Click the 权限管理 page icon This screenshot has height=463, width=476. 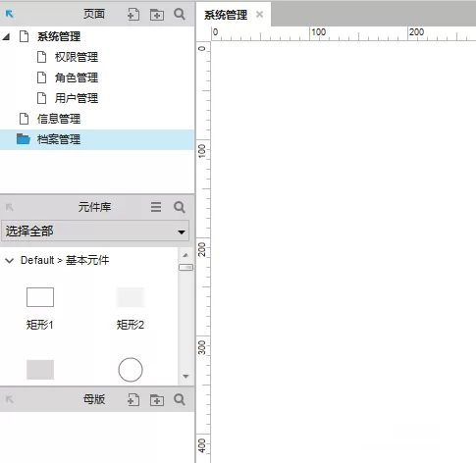[x=41, y=57]
